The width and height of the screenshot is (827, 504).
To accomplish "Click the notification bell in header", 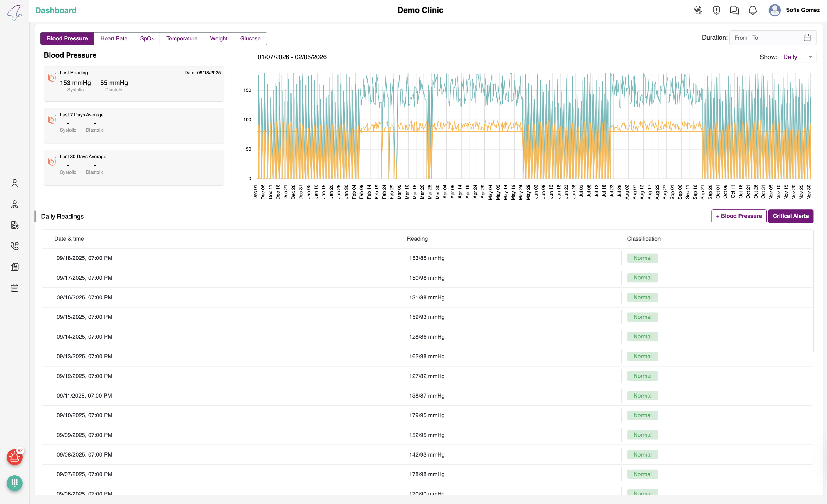I will (753, 10).
